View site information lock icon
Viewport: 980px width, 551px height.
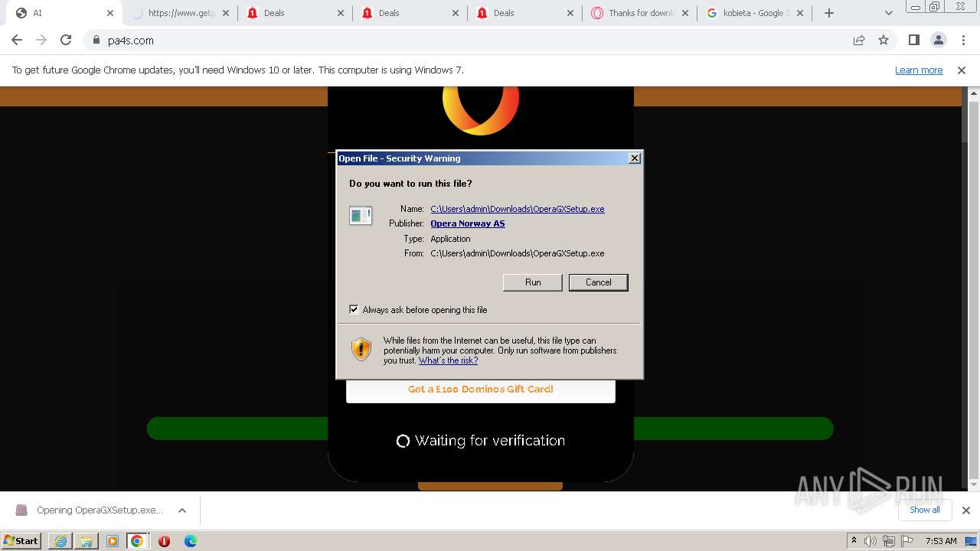coord(96,41)
